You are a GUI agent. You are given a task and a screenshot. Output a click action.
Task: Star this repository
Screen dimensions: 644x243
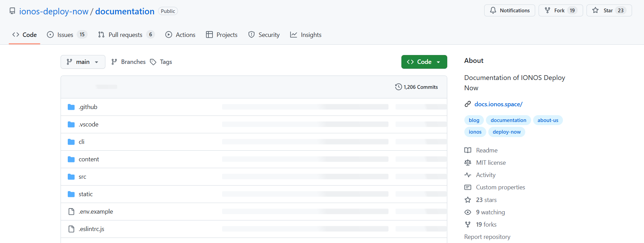click(x=609, y=11)
